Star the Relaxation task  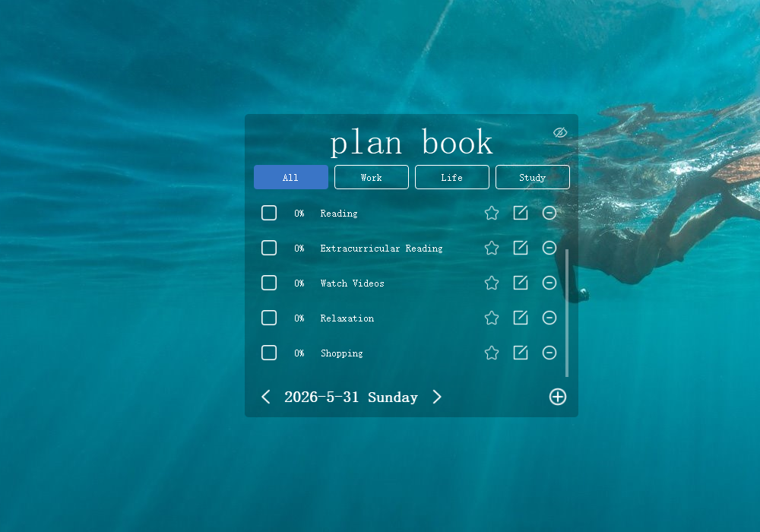pos(492,318)
